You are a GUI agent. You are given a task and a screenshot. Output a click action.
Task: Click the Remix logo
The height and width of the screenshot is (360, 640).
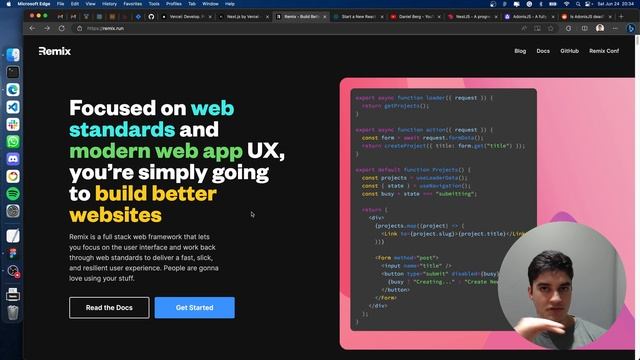pos(55,51)
